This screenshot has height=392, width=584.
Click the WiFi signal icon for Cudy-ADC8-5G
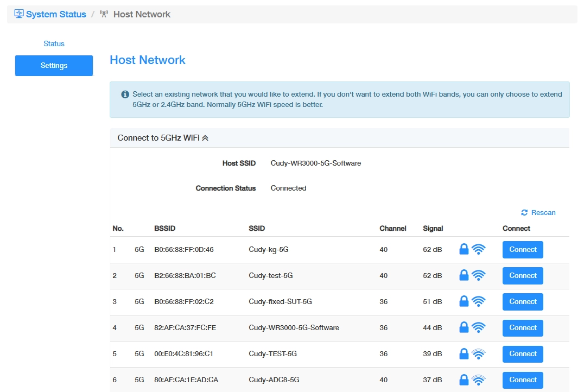click(x=479, y=380)
